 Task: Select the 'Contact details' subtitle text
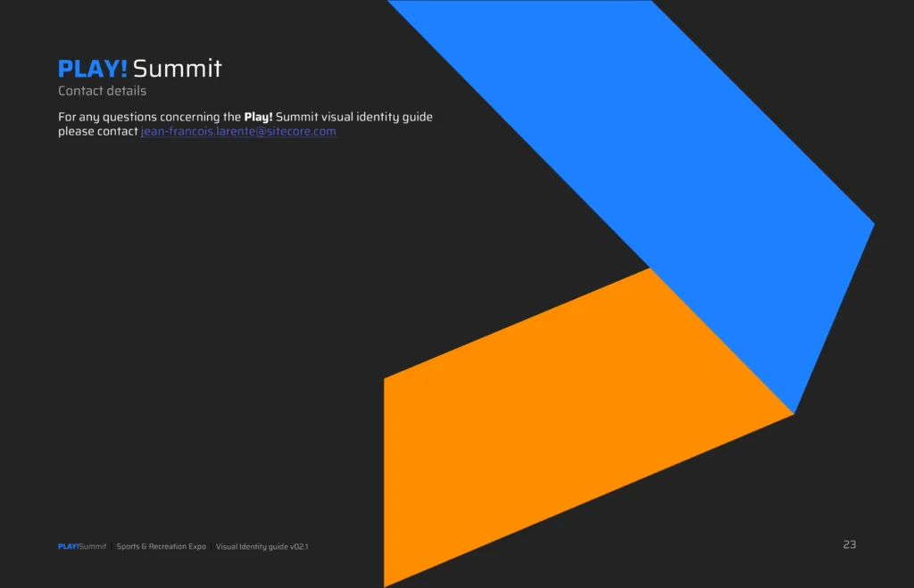[102, 91]
